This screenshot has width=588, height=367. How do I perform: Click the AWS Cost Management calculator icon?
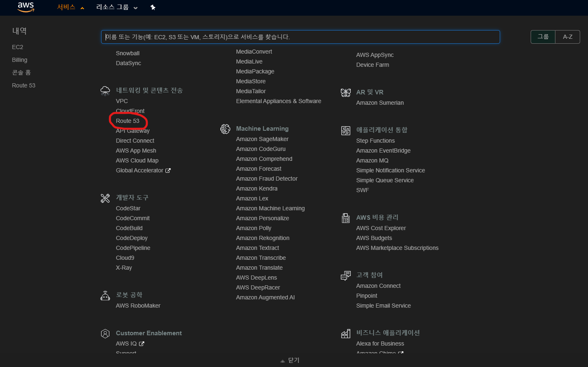346,218
